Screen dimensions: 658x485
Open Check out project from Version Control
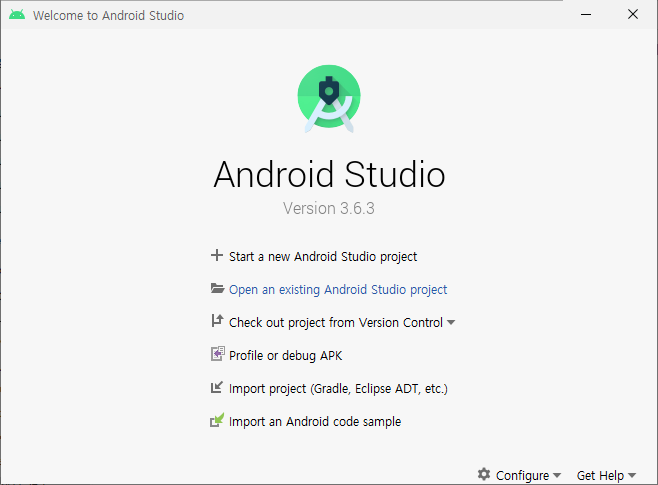point(336,322)
